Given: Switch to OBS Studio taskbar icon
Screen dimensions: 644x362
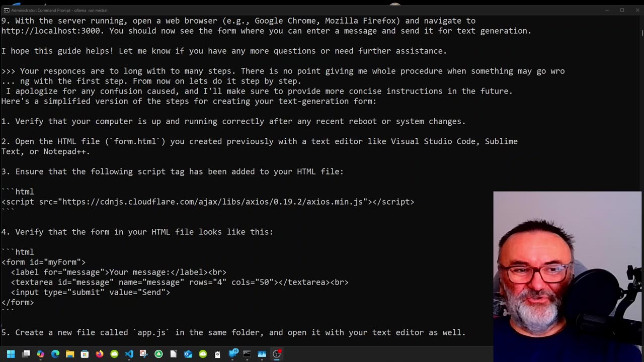Looking at the screenshot, I should click(277, 354).
